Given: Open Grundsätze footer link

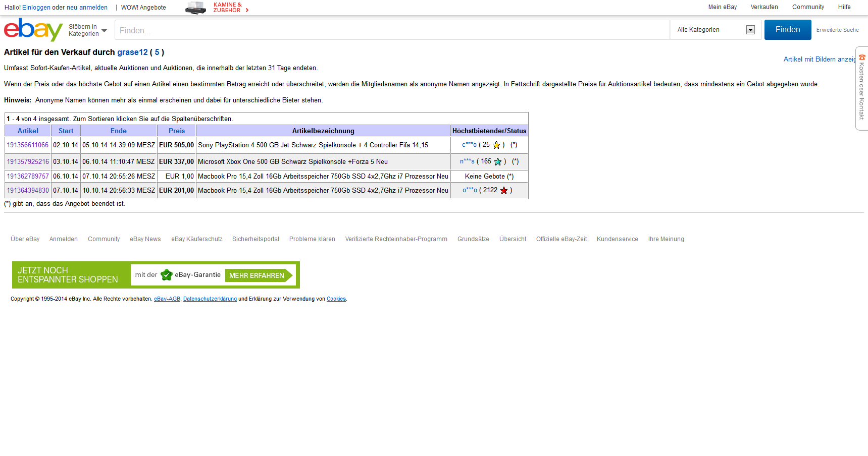Looking at the screenshot, I should click(x=473, y=239).
